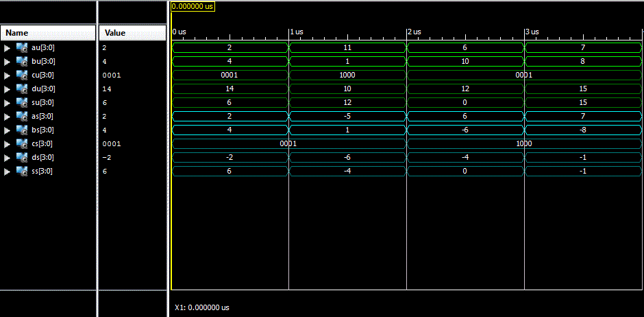
Task: Click the bus icon beside as[3:0]
Action: click(x=21, y=117)
